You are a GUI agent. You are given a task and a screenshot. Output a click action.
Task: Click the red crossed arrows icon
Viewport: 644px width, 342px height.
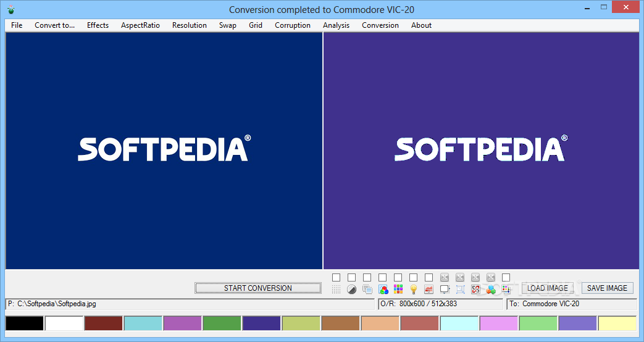(x=475, y=290)
